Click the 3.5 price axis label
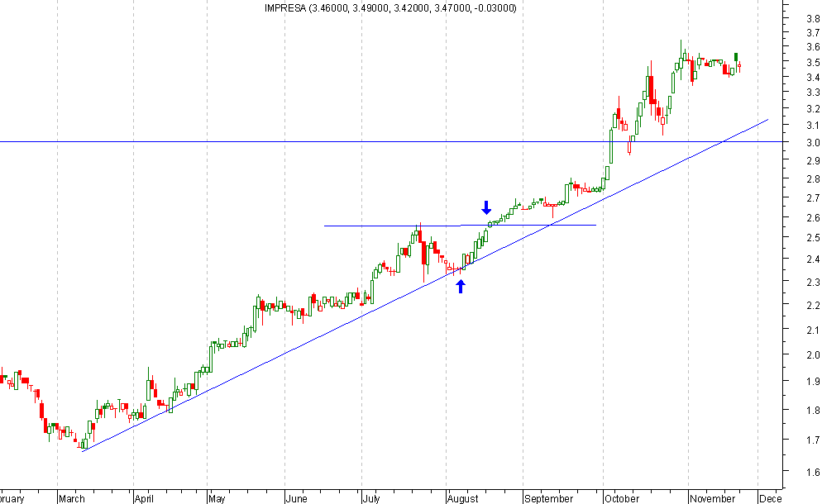This screenshot has width=822, height=504. [x=813, y=63]
